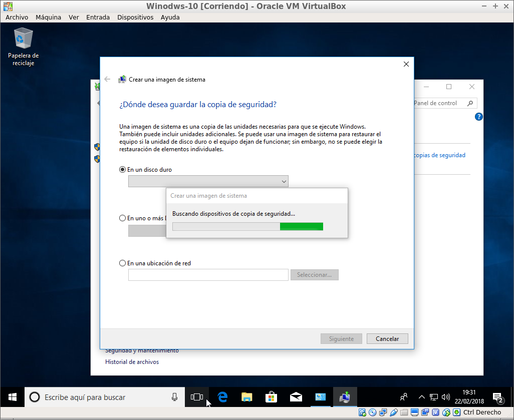This screenshot has height=420, width=514.
Task: Select the 'En un disco duro' option
Action: tap(123, 170)
